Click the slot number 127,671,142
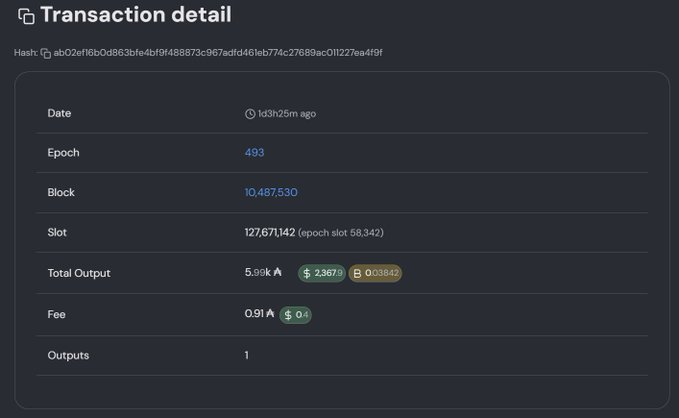Image resolution: width=679 pixels, height=418 pixels. (x=270, y=233)
